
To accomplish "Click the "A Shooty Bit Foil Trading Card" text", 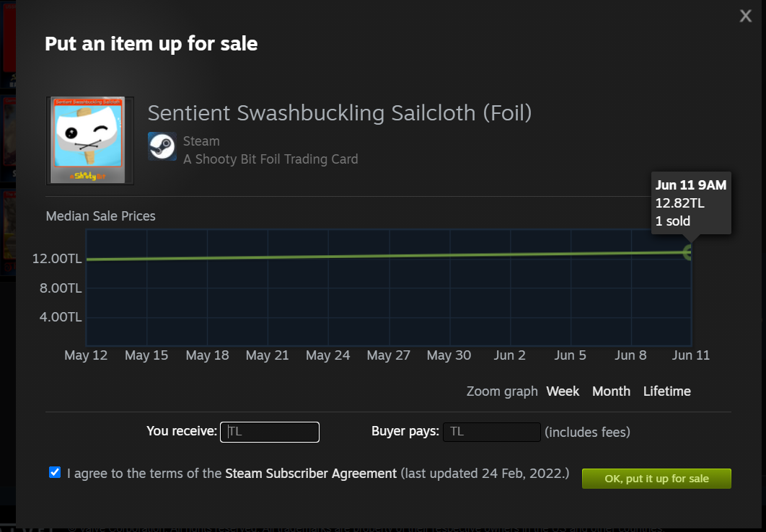I will pos(270,159).
